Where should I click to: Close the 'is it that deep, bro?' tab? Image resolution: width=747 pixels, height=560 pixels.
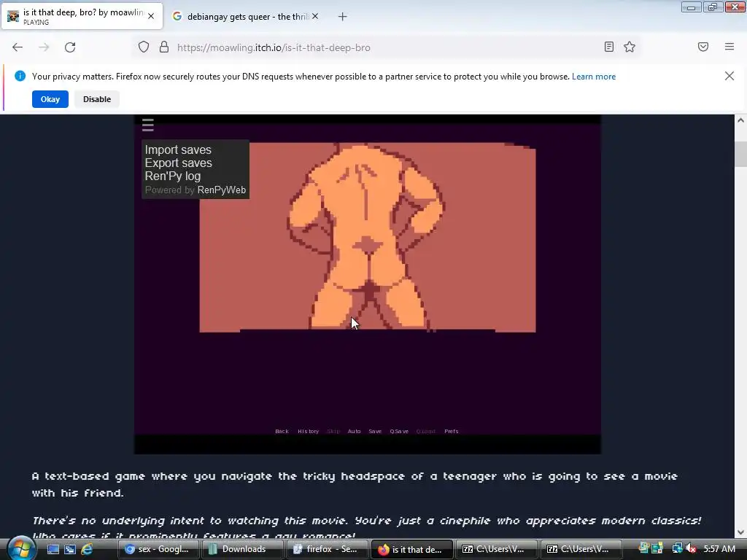(x=151, y=16)
